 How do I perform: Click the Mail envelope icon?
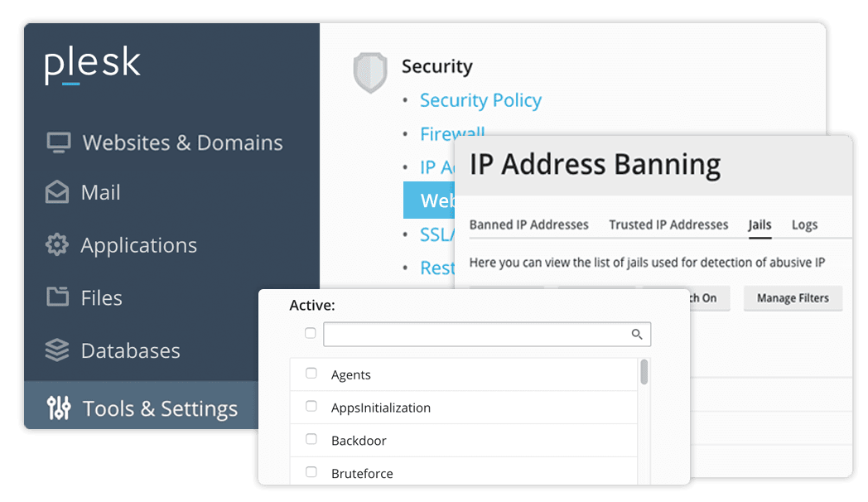(57, 192)
